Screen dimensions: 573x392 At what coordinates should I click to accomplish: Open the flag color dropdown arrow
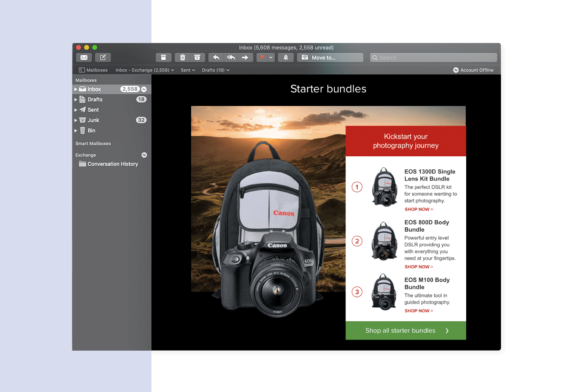coord(271,58)
